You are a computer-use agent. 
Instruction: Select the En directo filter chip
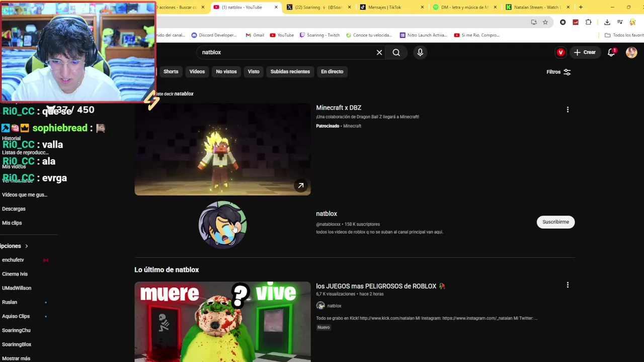click(332, 71)
